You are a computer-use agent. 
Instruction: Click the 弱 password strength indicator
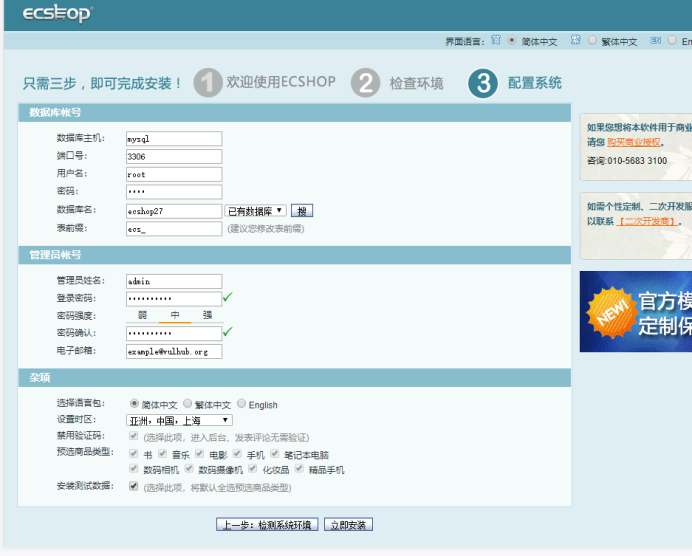(142, 315)
